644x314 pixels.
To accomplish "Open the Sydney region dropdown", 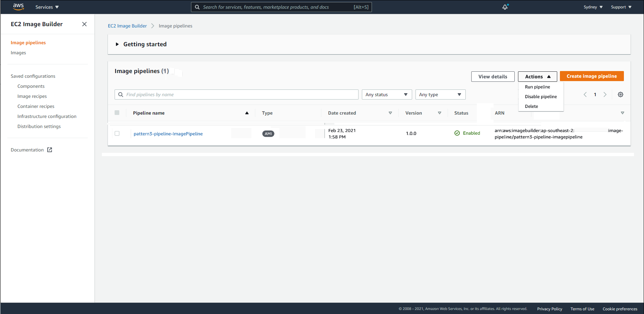I will tap(593, 7).
